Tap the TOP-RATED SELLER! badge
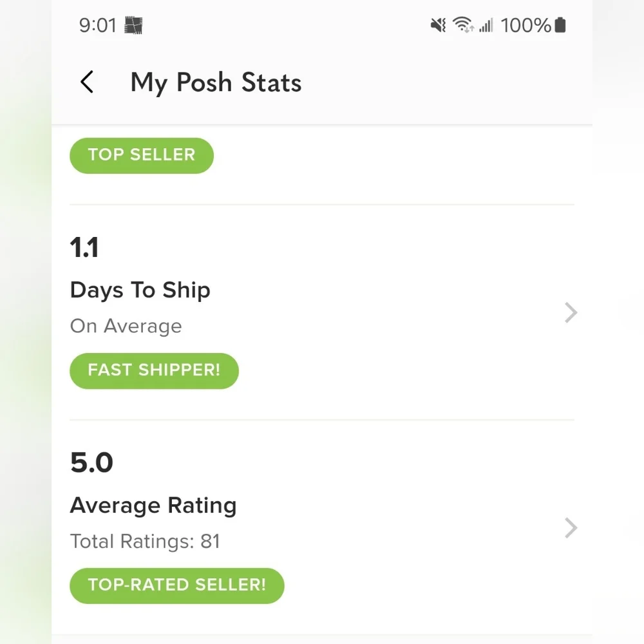 [177, 585]
